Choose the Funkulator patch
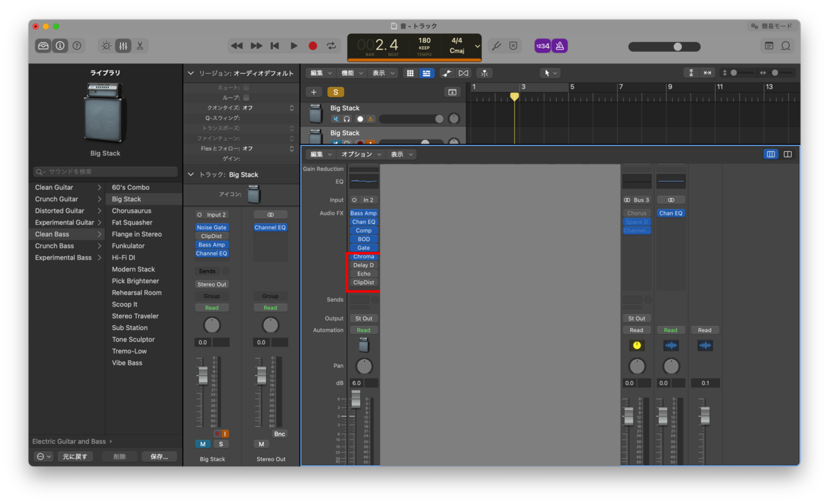The height and width of the screenshot is (504, 829). (144, 246)
